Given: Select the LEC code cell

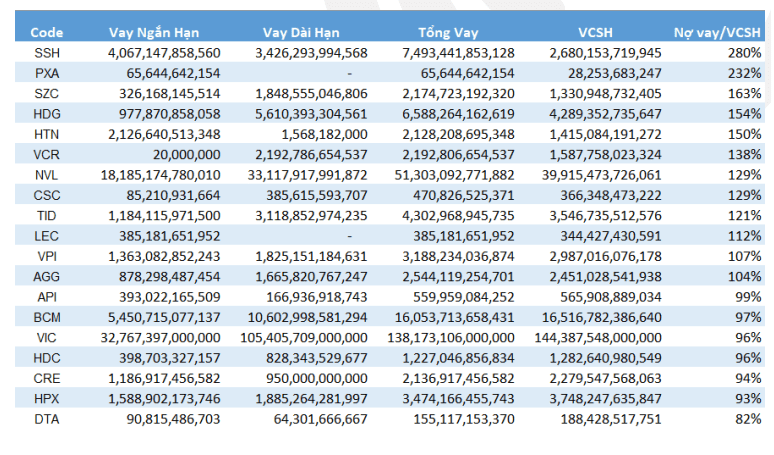Looking at the screenshot, I should (47, 236).
